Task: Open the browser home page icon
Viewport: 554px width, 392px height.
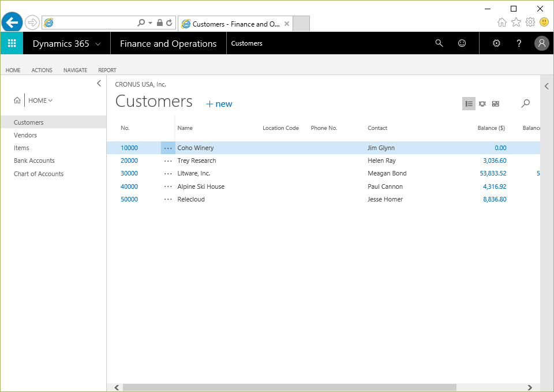Action: tap(501, 23)
